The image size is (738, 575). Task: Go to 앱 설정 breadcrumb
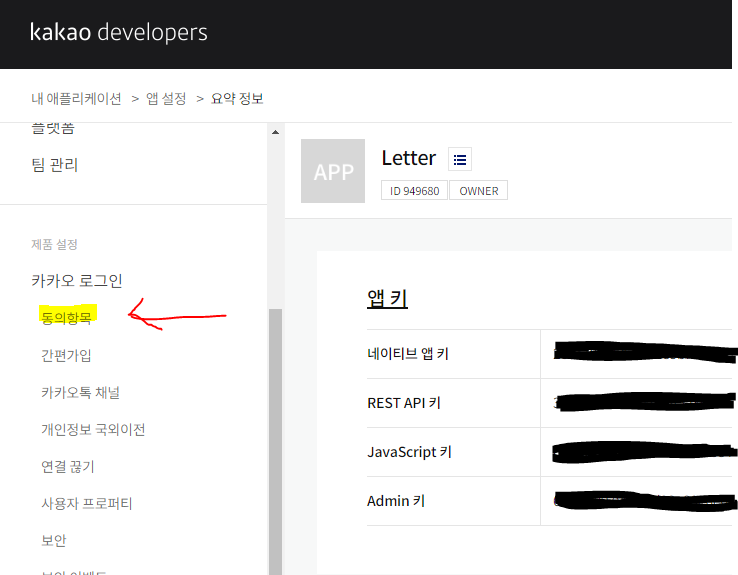166,99
